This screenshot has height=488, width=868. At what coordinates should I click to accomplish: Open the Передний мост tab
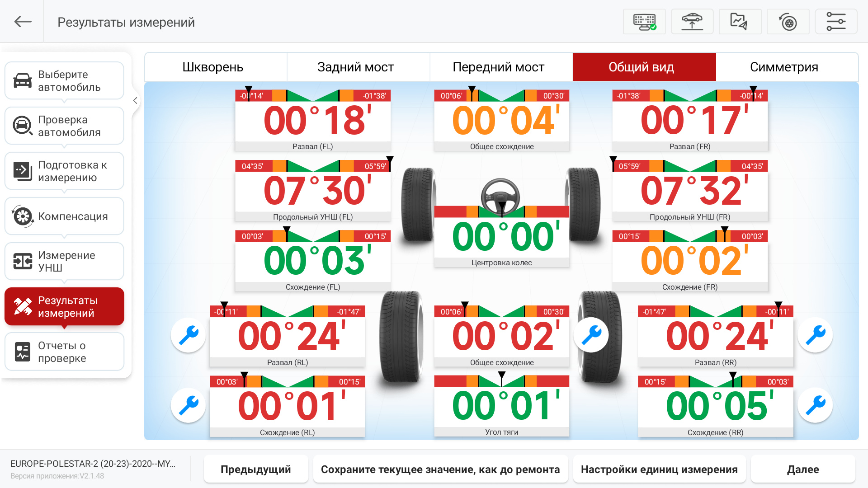498,67
